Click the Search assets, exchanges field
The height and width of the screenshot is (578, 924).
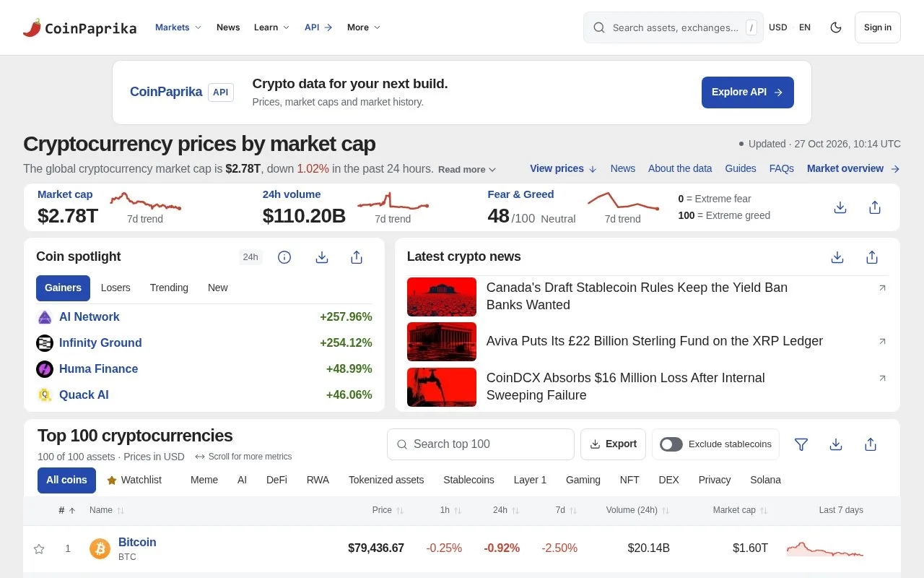(x=674, y=27)
